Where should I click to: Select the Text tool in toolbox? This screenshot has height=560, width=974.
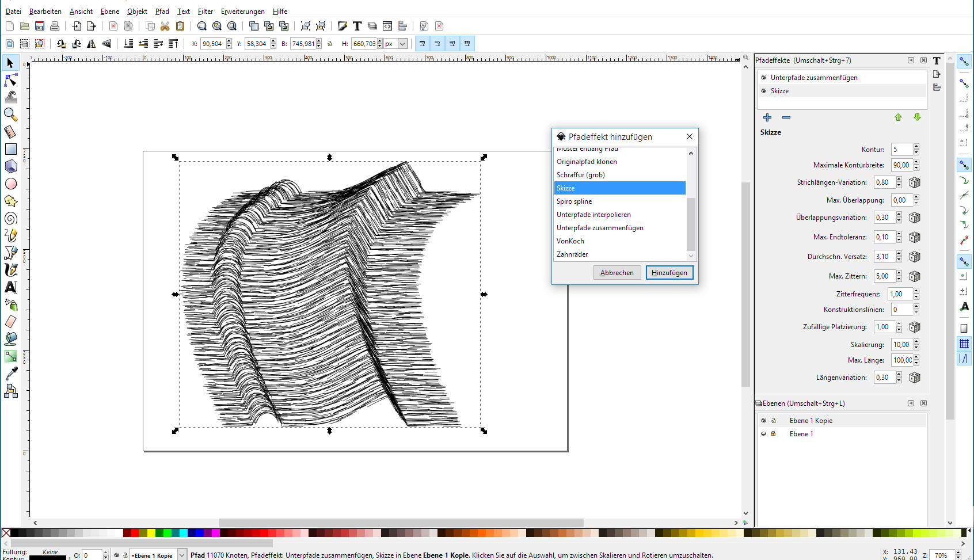[x=10, y=287]
